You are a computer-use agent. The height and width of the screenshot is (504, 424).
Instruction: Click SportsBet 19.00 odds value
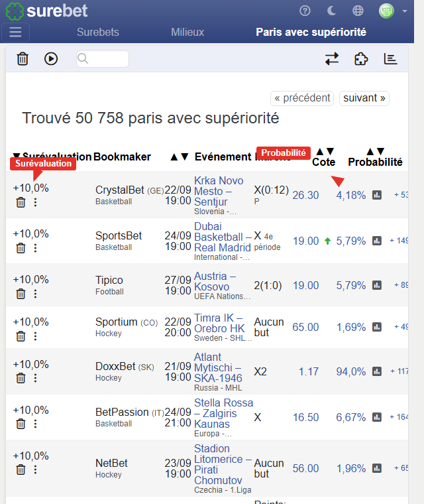[x=306, y=241]
